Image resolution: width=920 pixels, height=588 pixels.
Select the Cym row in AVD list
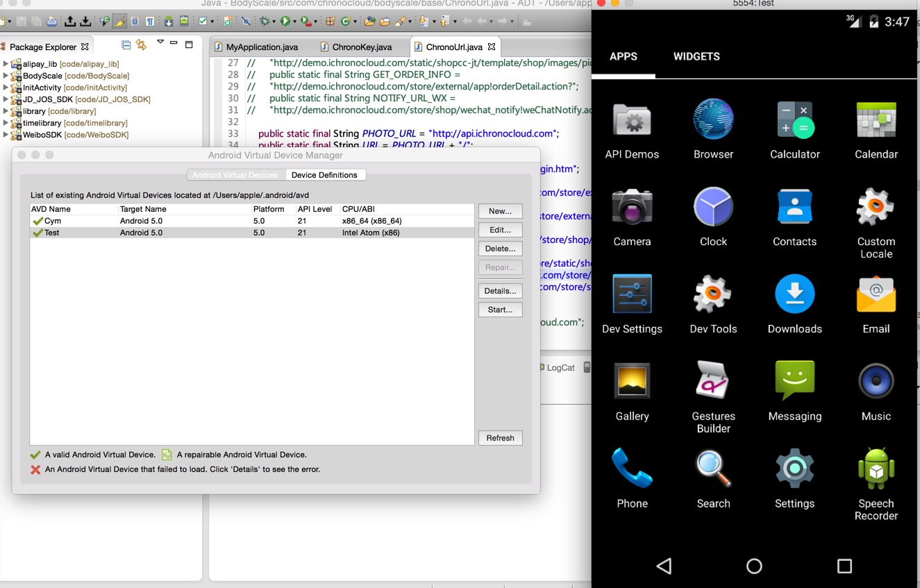coord(252,221)
